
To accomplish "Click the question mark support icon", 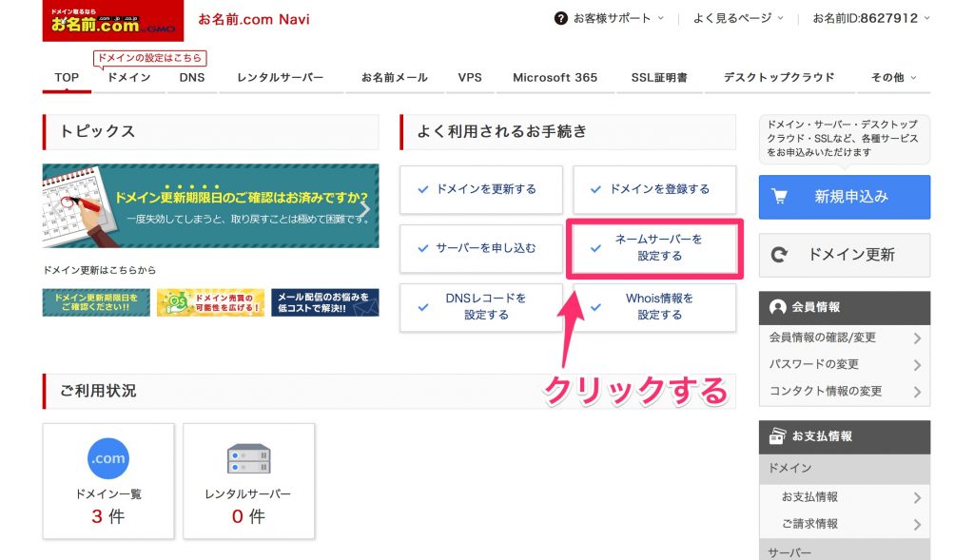I will click(561, 18).
